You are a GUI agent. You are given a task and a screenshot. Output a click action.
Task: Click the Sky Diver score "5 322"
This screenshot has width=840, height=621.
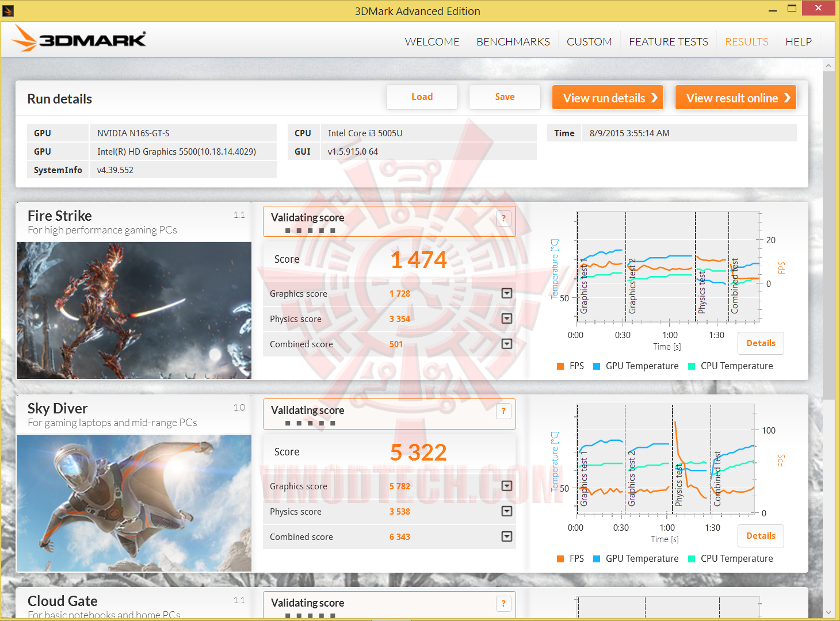click(x=419, y=453)
